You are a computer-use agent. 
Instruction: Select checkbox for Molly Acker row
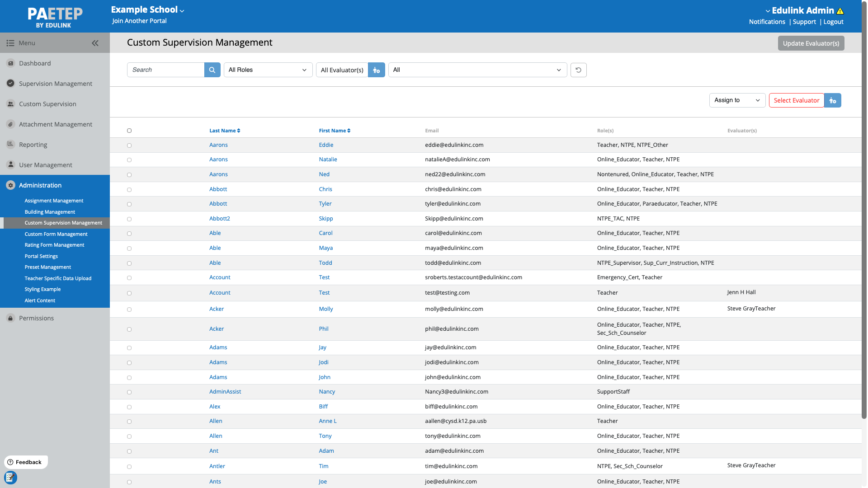pyautogui.click(x=129, y=310)
